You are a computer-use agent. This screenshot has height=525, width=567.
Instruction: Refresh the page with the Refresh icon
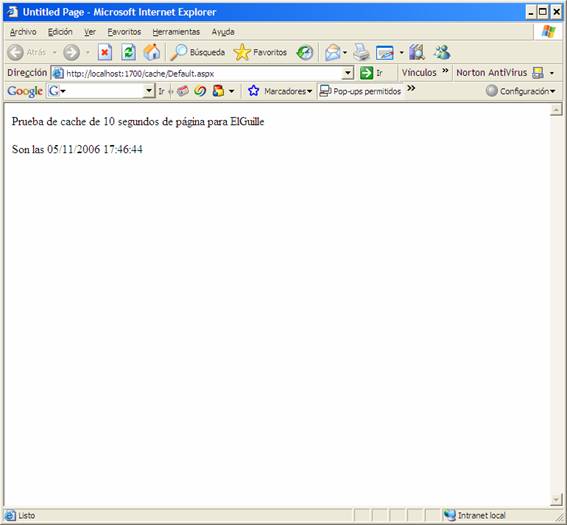[x=128, y=52]
